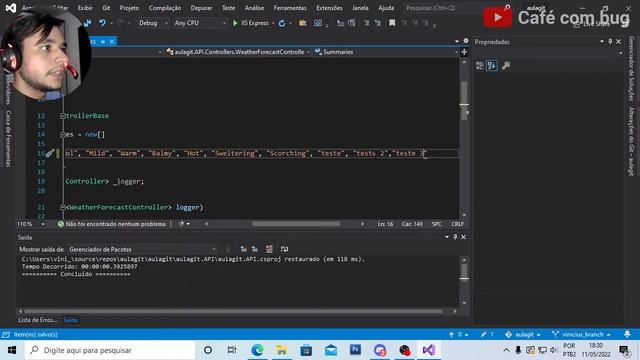
Task: Open the Ferramentas menu
Action: click(290, 8)
